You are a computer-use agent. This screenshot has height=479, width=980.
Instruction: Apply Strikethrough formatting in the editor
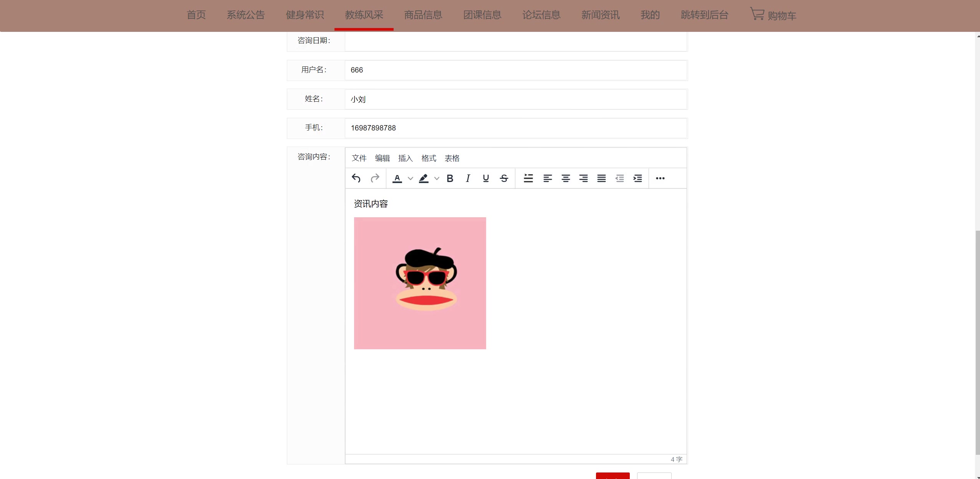click(x=503, y=178)
